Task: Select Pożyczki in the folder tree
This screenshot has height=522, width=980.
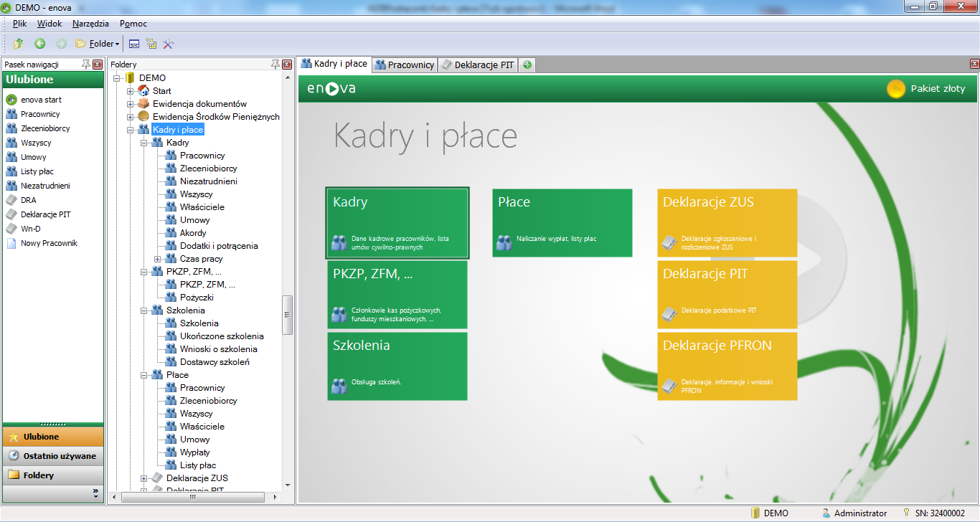Action: tap(197, 298)
